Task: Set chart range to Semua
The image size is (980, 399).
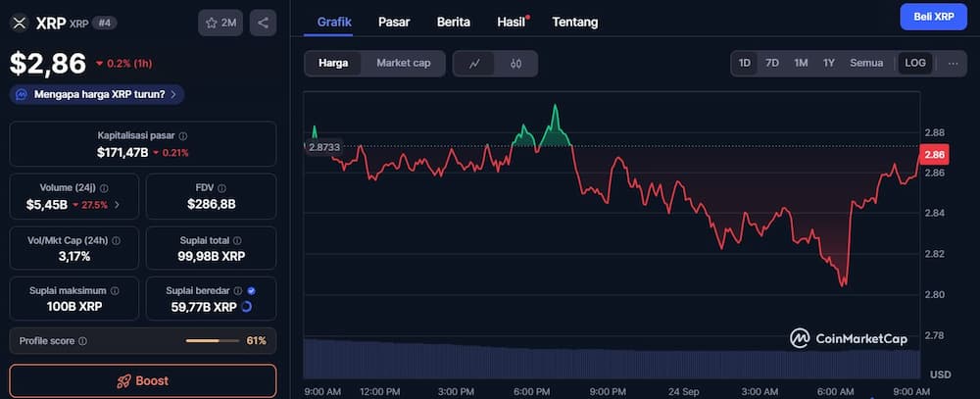Action: click(x=866, y=63)
